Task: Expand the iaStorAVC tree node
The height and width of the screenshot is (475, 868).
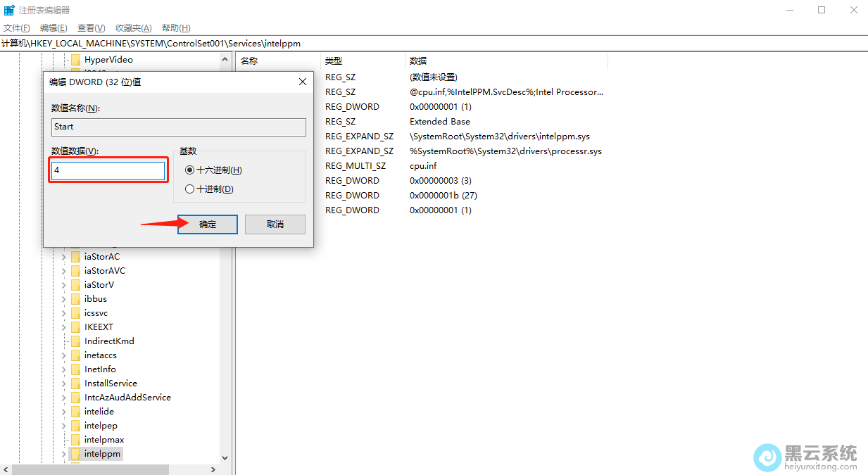Action: click(63, 271)
